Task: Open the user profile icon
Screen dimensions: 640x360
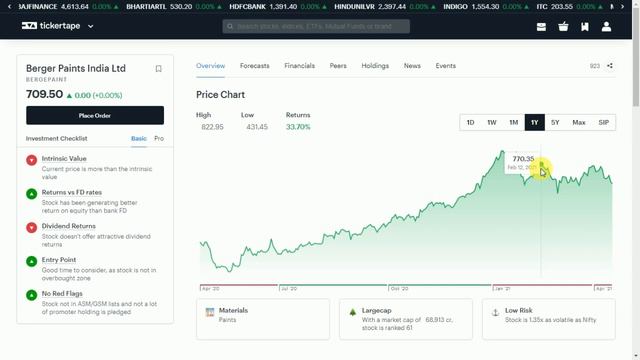Action: click(607, 27)
